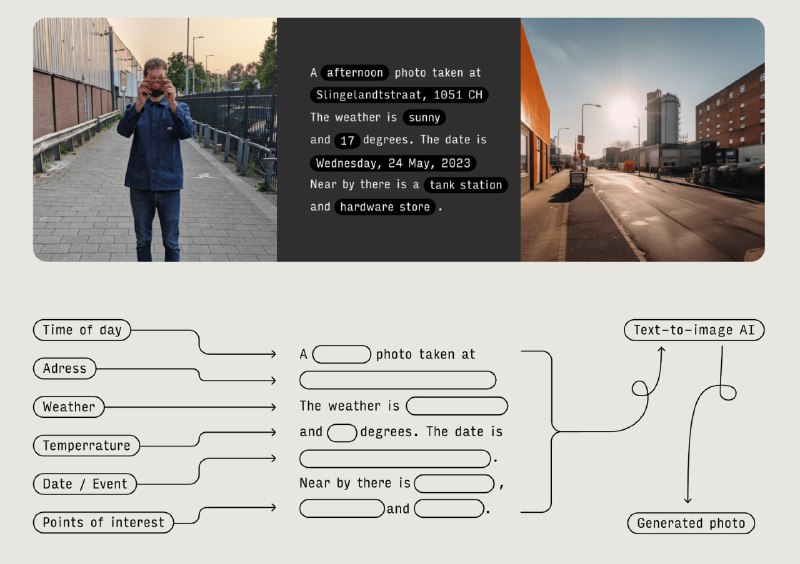The image size is (800, 564).
Task: Click the 'Wednesday, 24 May, 2023' date tag
Action: pos(393,163)
